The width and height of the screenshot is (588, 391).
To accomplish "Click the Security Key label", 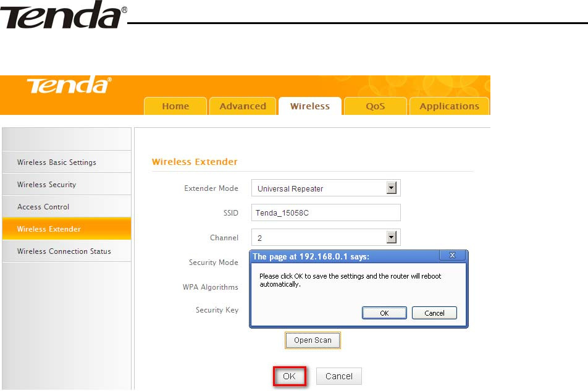I will tap(217, 310).
